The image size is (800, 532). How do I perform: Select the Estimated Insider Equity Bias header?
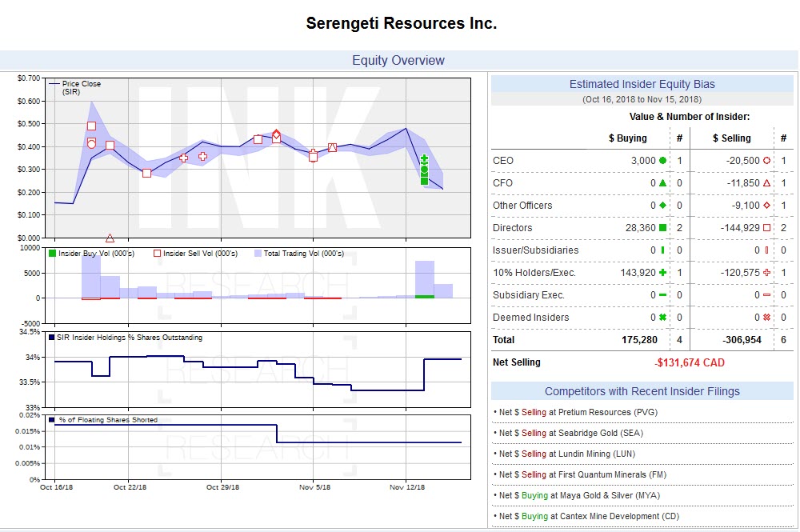point(642,84)
